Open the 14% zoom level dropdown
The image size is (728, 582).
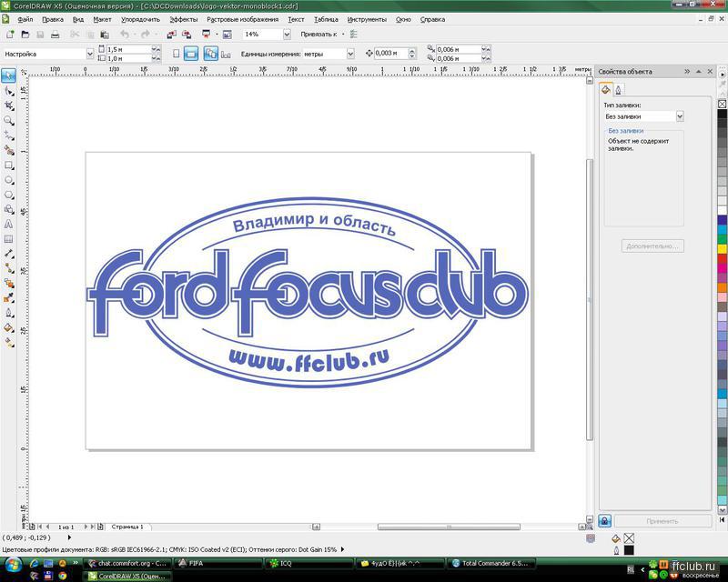(287, 35)
